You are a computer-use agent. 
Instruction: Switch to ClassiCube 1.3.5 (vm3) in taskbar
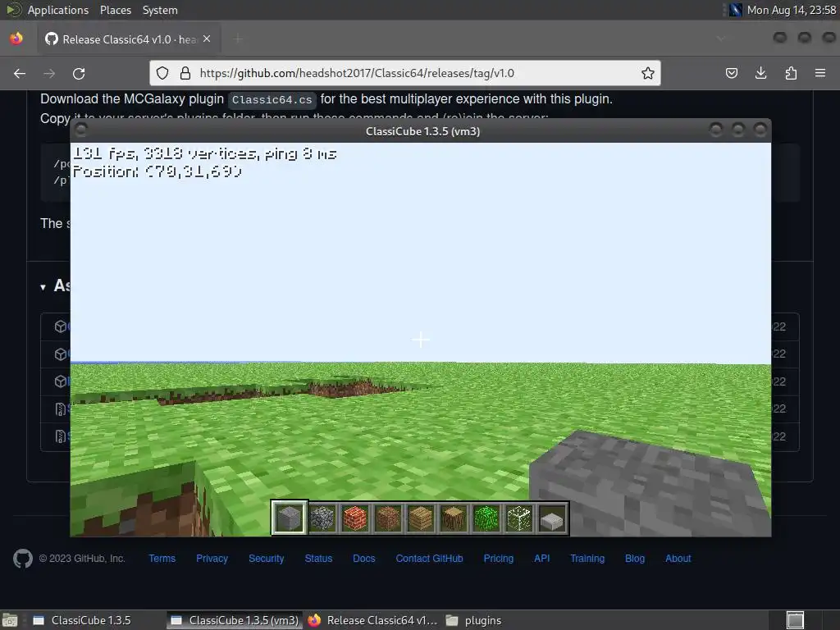pos(235,620)
